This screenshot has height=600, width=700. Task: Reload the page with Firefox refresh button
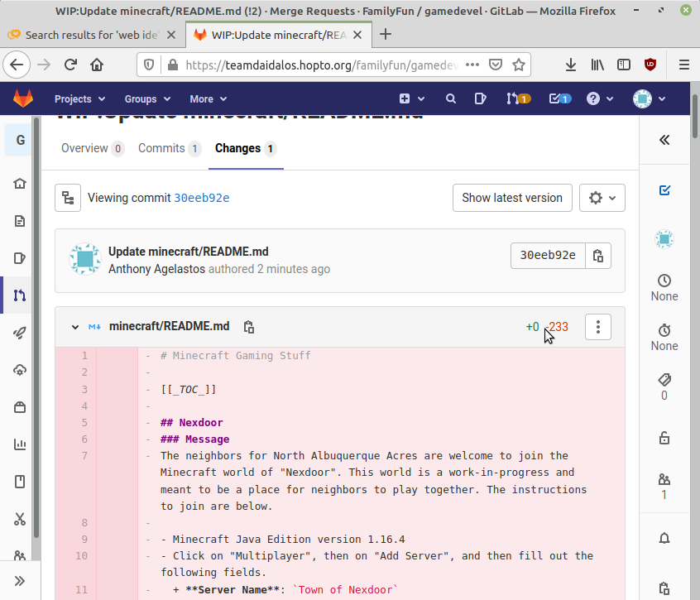[70, 65]
